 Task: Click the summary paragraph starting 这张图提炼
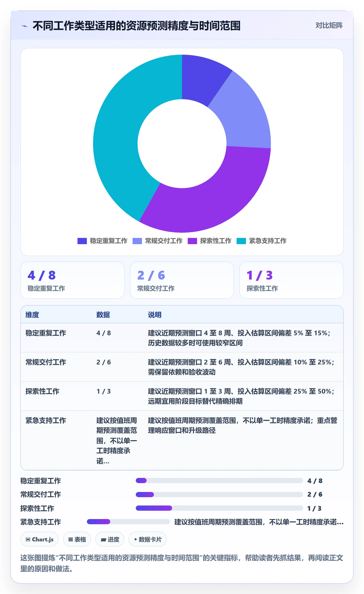(182, 563)
